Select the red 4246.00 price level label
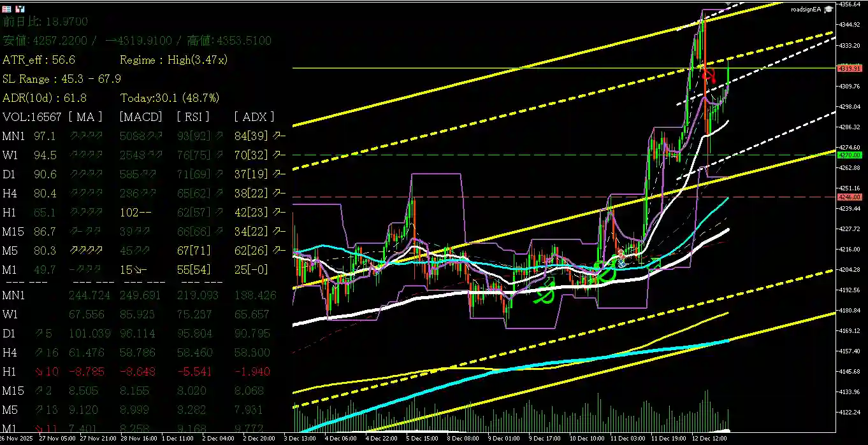The height and width of the screenshot is (445, 868). [850, 197]
